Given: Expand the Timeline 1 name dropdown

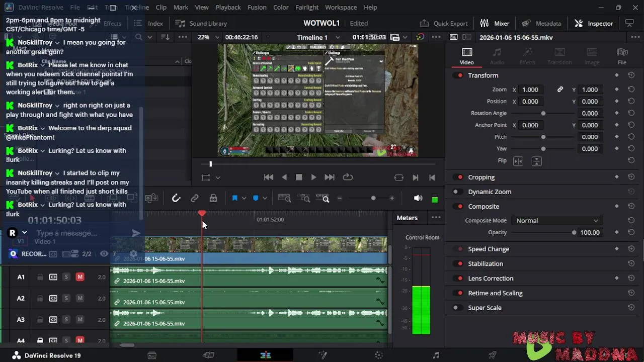Looking at the screenshot, I should coord(338,38).
